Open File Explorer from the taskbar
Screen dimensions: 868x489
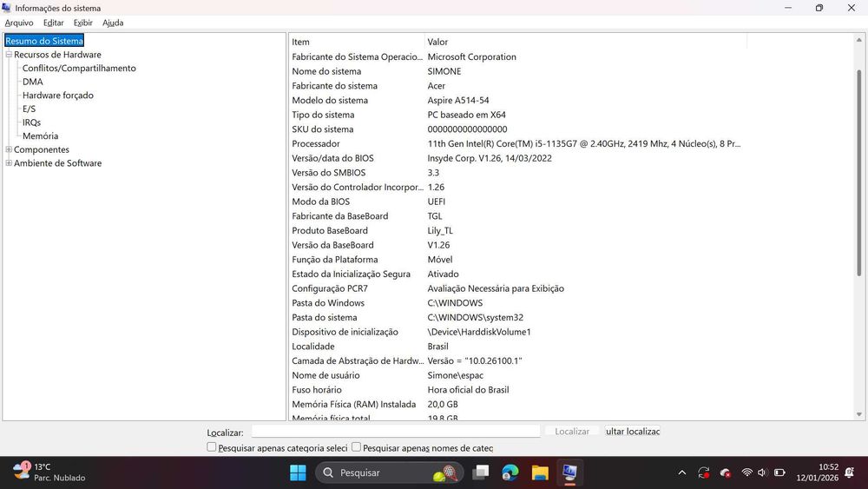pos(540,472)
